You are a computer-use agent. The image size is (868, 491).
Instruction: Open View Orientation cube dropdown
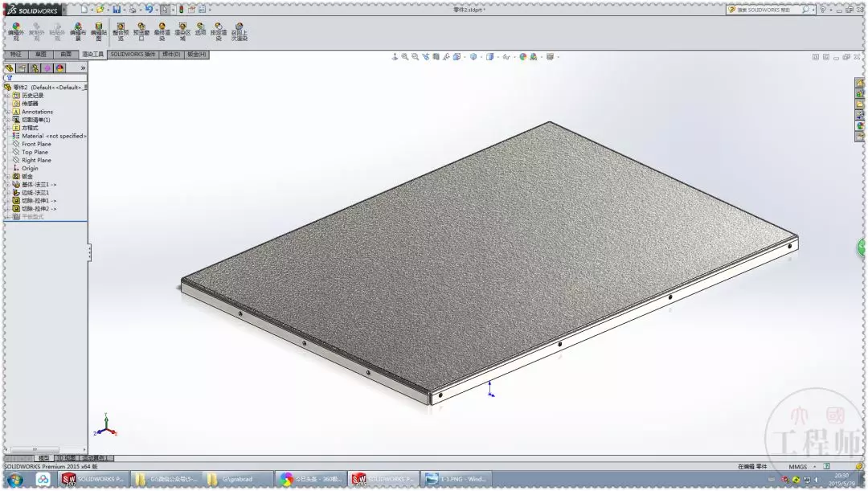(457, 56)
